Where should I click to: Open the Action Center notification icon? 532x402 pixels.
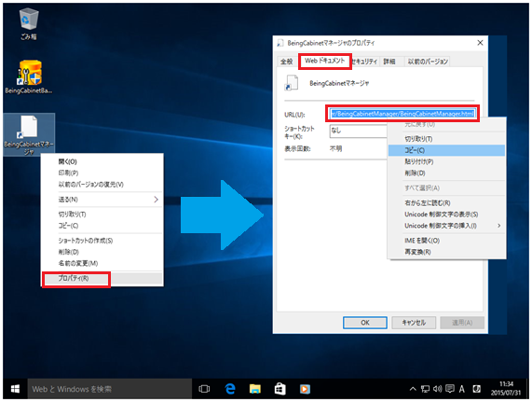click(450, 389)
